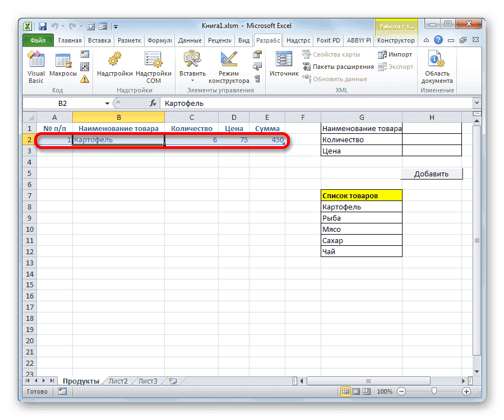Switch to Page Layout view in status bar
The image size is (504, 420).
pos(355,391)
